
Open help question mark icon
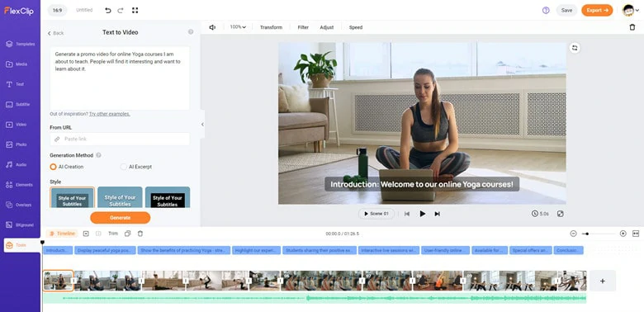pos(546,10)
